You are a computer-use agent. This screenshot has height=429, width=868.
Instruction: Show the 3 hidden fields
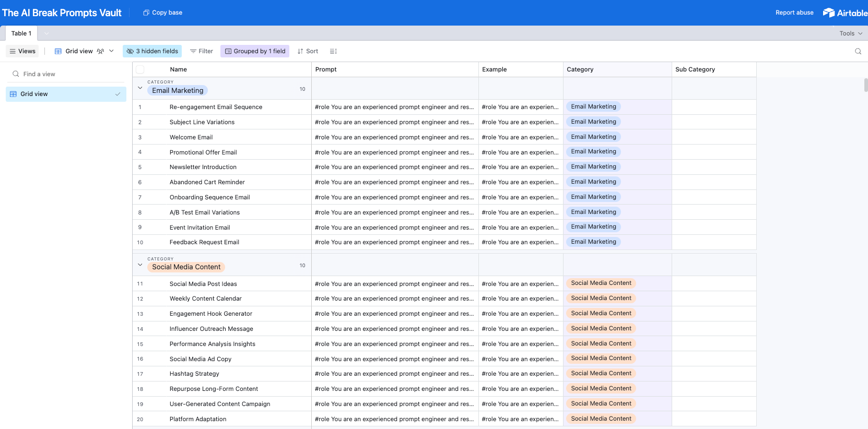click(x=153, y=51)
